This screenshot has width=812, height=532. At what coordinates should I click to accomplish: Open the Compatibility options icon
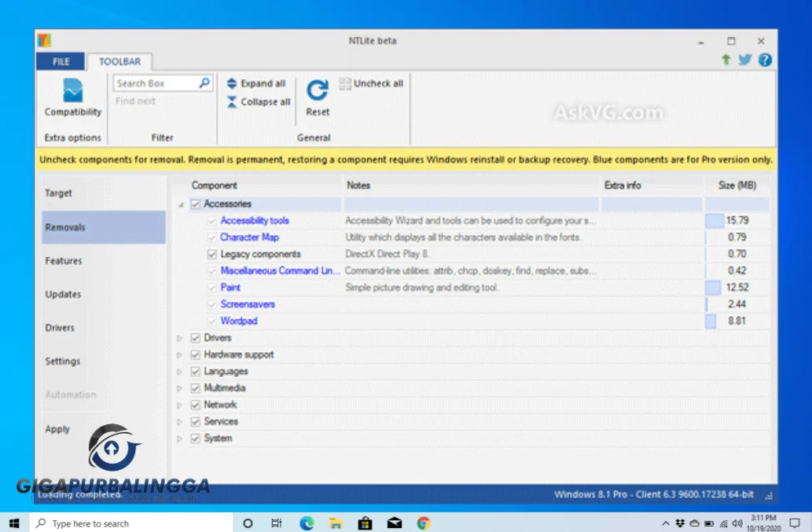(x=72, y=90)
